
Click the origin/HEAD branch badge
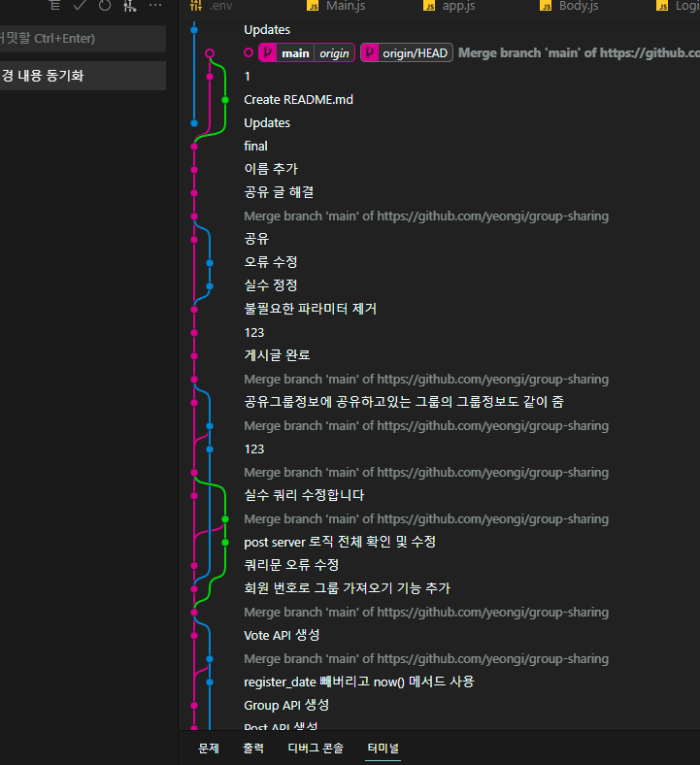(x=407, y=53)
